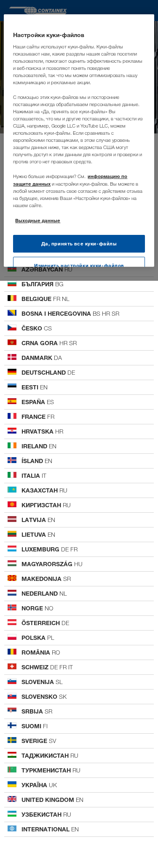Click the Czech flag icon
The image size is (158, 868).
pyautogui.click(x=12, y=327)
